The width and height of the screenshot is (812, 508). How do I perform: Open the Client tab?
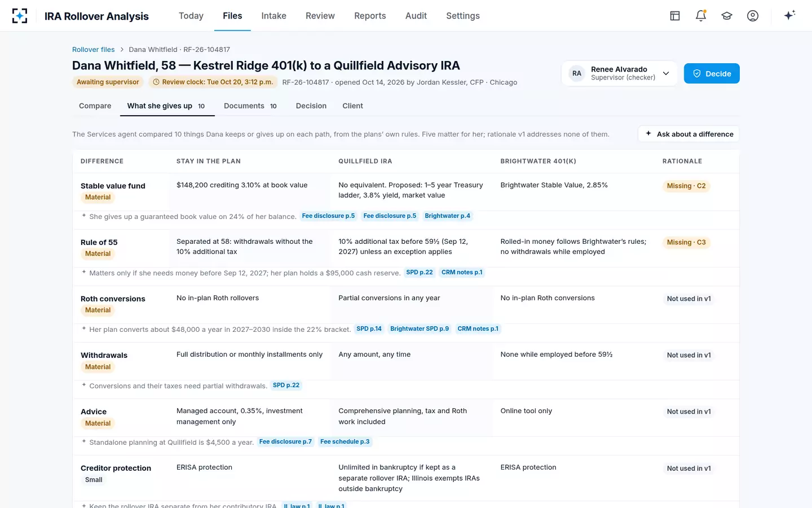coord(353,106)
